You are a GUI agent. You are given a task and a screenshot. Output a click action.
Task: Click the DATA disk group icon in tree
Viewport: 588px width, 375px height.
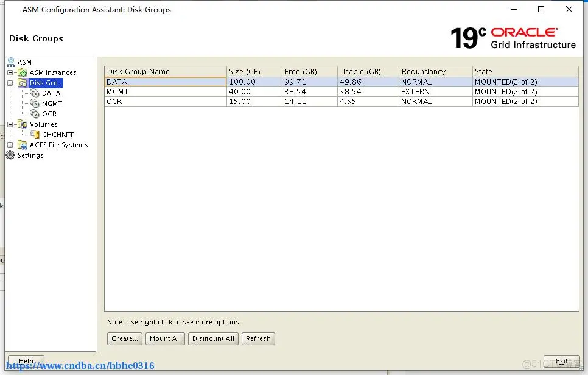point(35,93)
